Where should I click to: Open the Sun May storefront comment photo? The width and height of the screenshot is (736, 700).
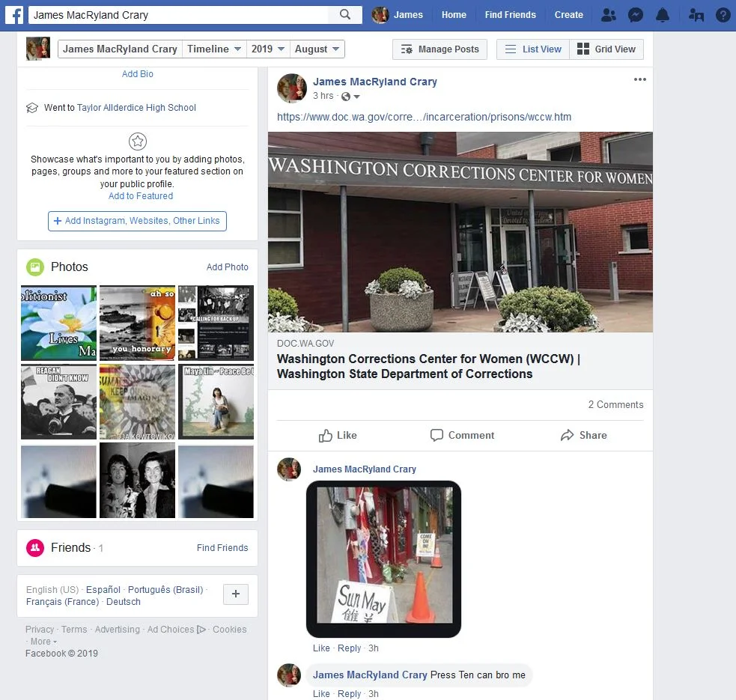[383, 559]
